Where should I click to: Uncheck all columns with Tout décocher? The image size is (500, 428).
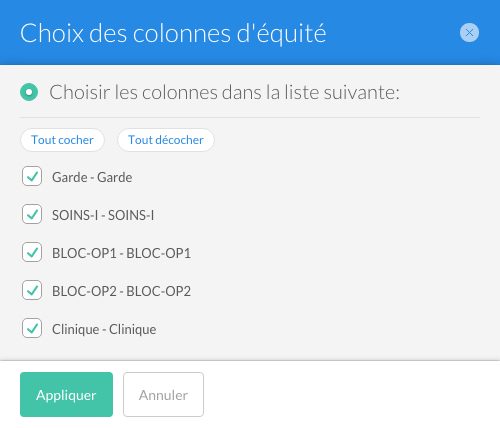[166, 140]
